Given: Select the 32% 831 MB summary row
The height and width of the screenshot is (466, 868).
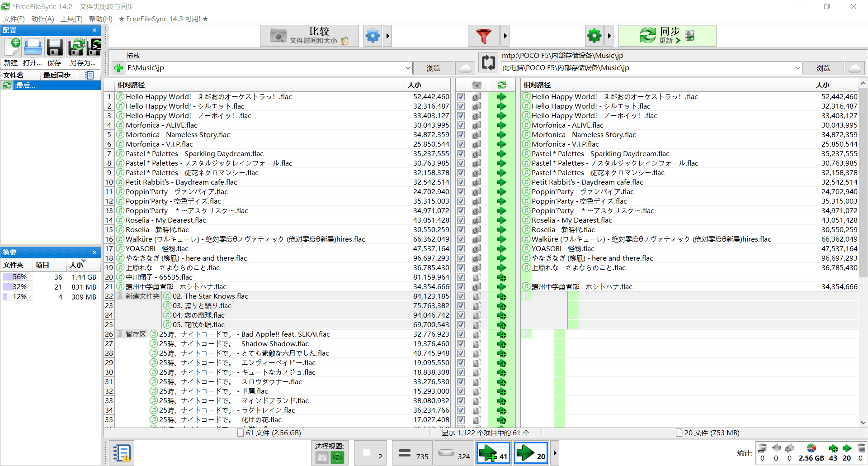Looking at the screenshot, I should click(50, 287).
